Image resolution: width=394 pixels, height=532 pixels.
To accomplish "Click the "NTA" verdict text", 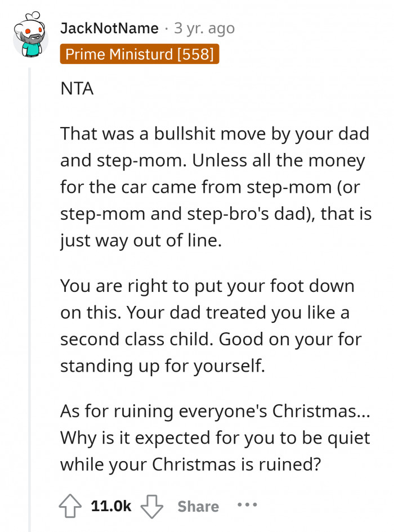I will 77,89.
